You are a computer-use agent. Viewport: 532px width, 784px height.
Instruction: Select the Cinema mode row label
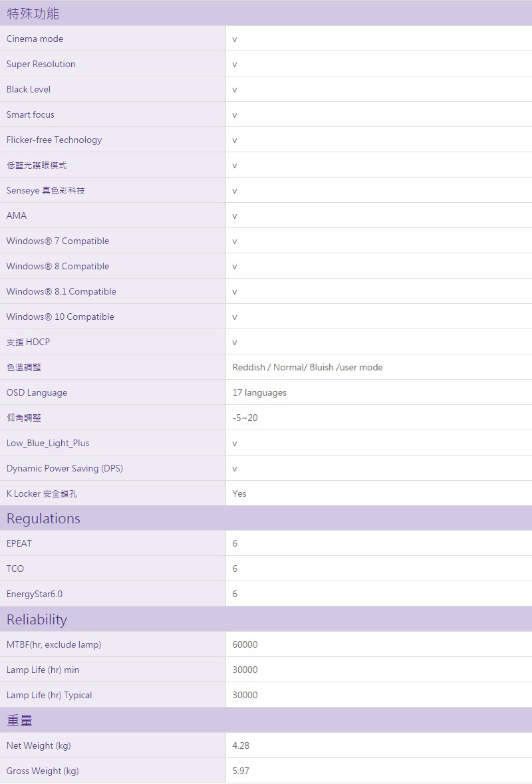35,39
